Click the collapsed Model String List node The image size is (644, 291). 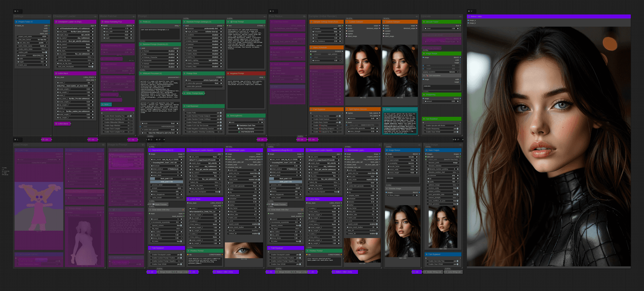(x=434, y=272)
